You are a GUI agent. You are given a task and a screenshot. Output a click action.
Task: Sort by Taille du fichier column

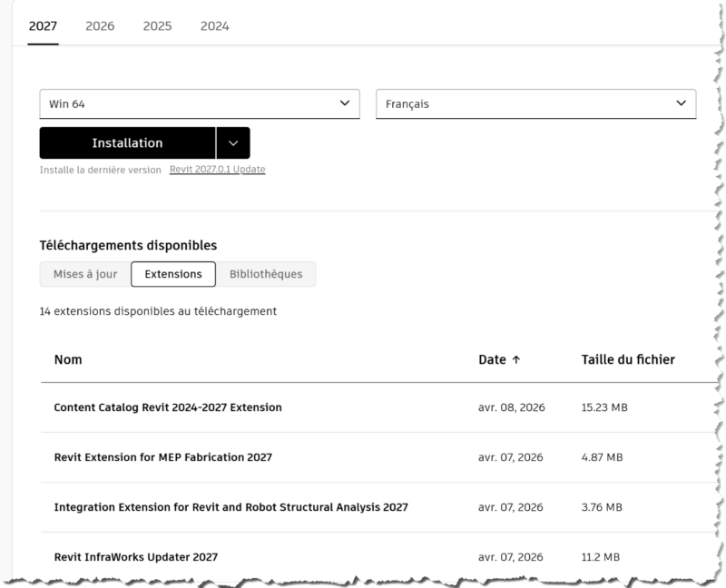click(x=627, y=360)
